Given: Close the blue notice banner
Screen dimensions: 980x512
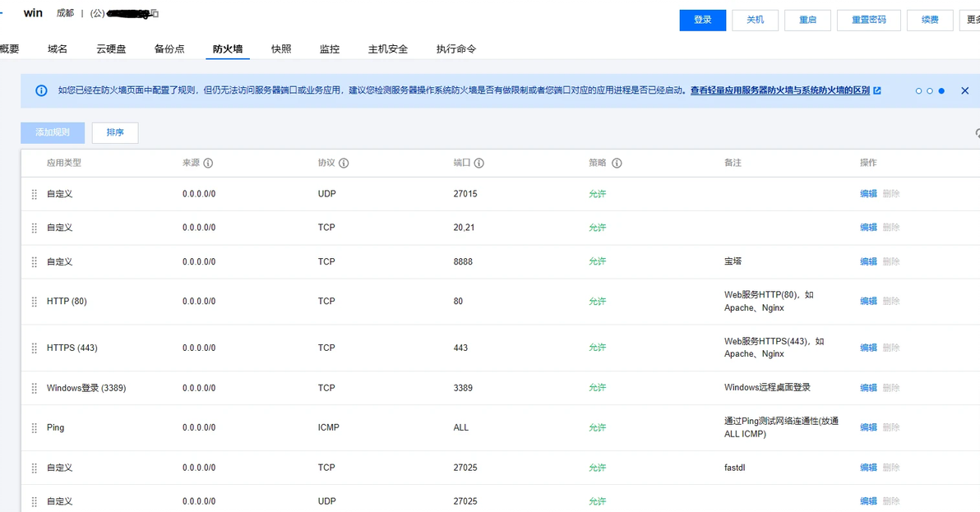Looking at the screenshot, I should coord(965,90).
